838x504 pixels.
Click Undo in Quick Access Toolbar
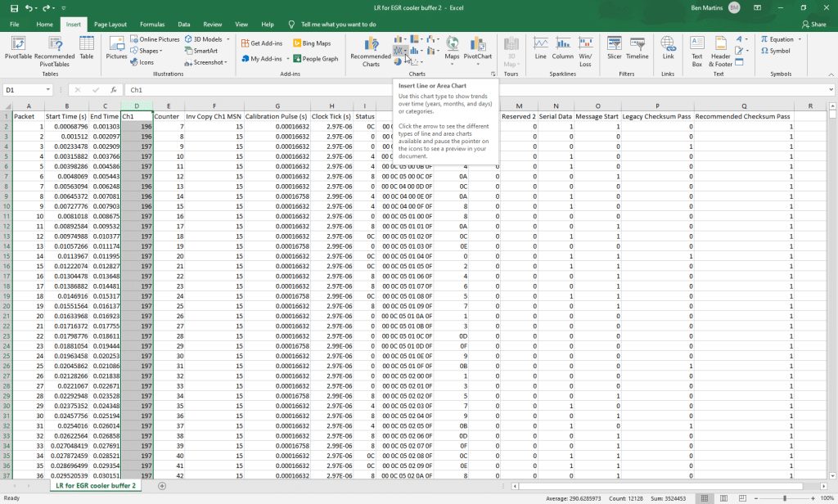tap(29, 8)
